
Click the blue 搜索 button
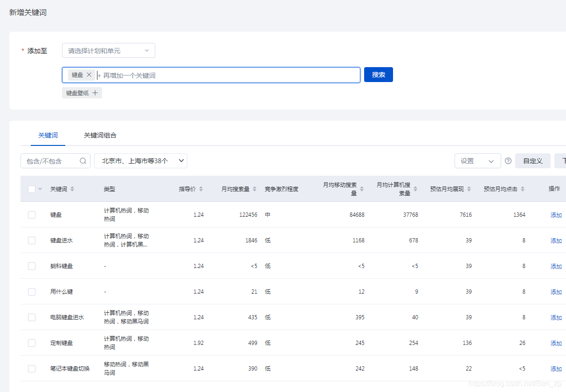coord(379,75)
